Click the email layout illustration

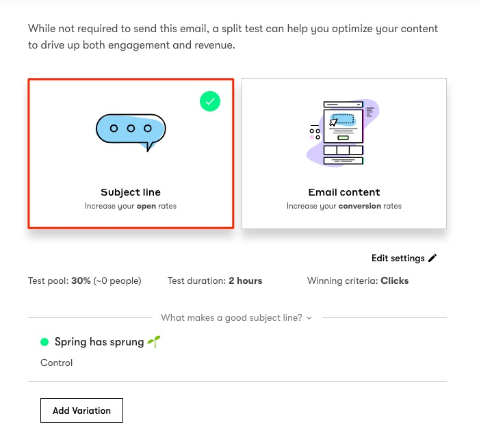343,133
